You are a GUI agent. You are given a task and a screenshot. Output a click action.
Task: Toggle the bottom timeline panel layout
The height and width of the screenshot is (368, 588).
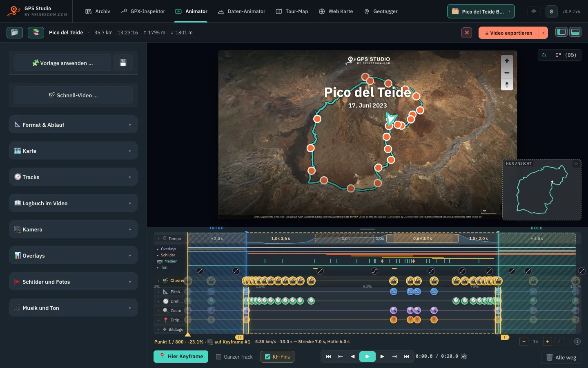point(575,32)
